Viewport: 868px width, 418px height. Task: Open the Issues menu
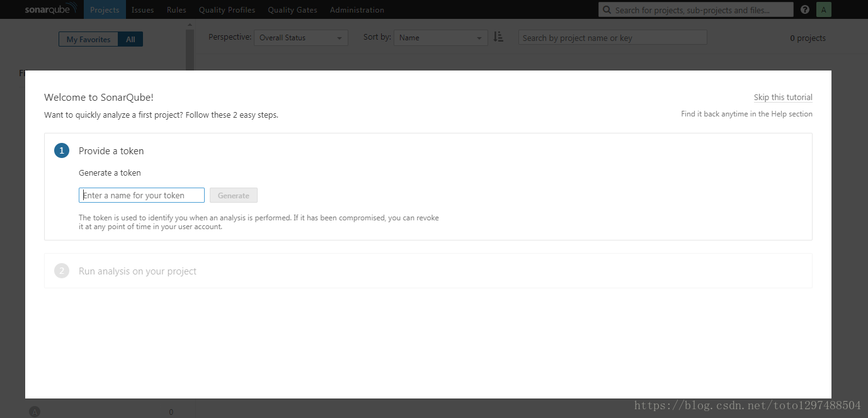[x=142, y=9]
